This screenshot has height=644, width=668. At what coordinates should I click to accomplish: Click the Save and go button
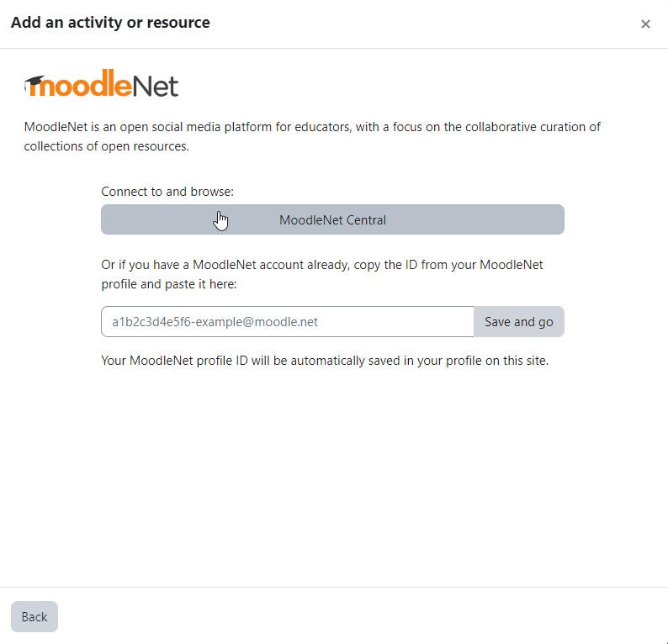[519, 322]
